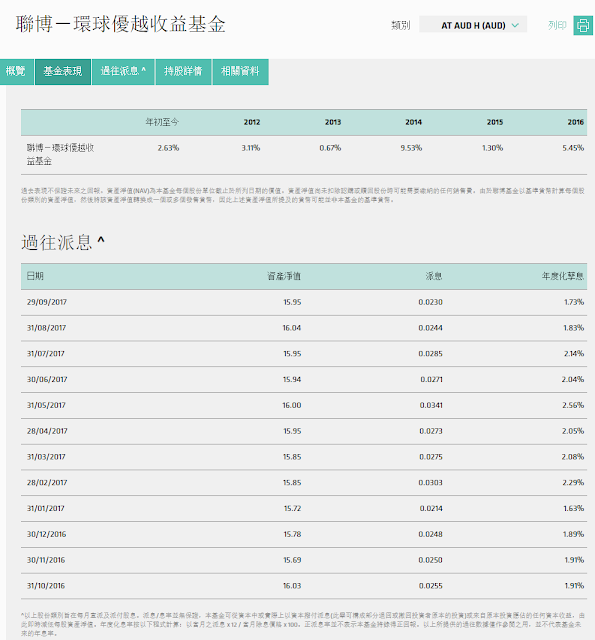The height and width of the screenshot is (640, 595).
Task: Click the 2014 column header
Action: 413,122
